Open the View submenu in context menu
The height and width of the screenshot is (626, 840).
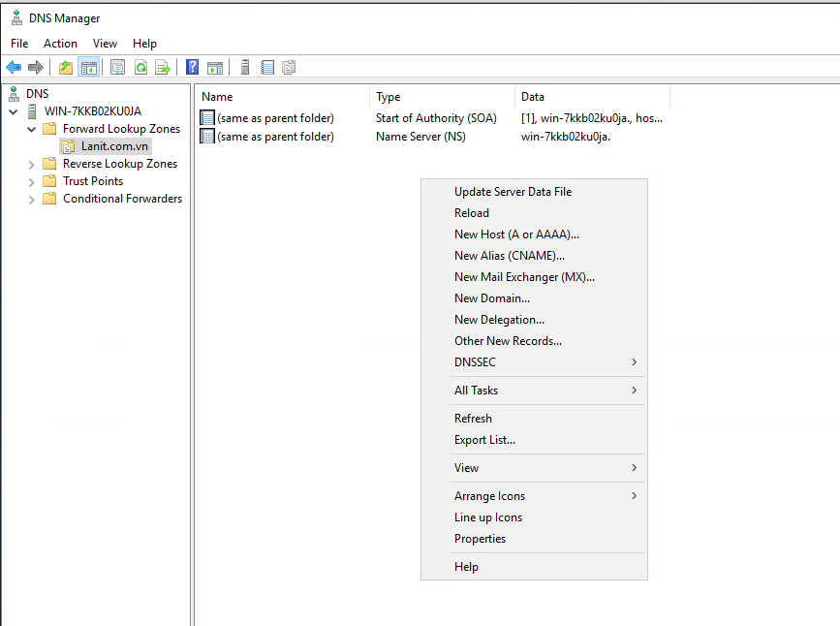(x=534, y=468)
